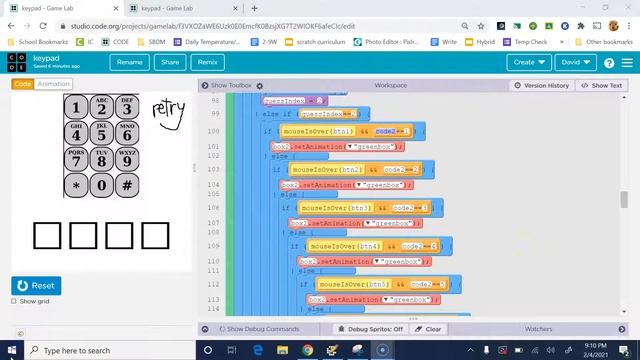Open the Photo Editor bookmark
Screen dimensions: 640x360
tap(386, 42)
